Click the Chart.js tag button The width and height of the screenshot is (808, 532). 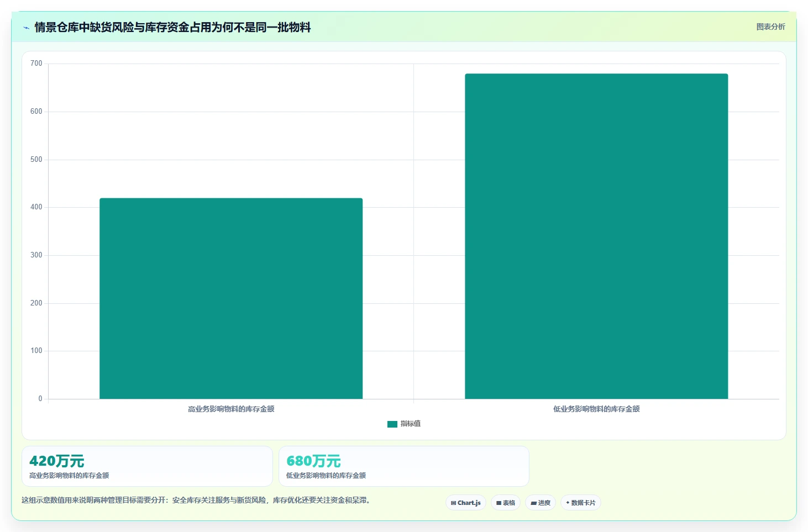tap(466, 503)
